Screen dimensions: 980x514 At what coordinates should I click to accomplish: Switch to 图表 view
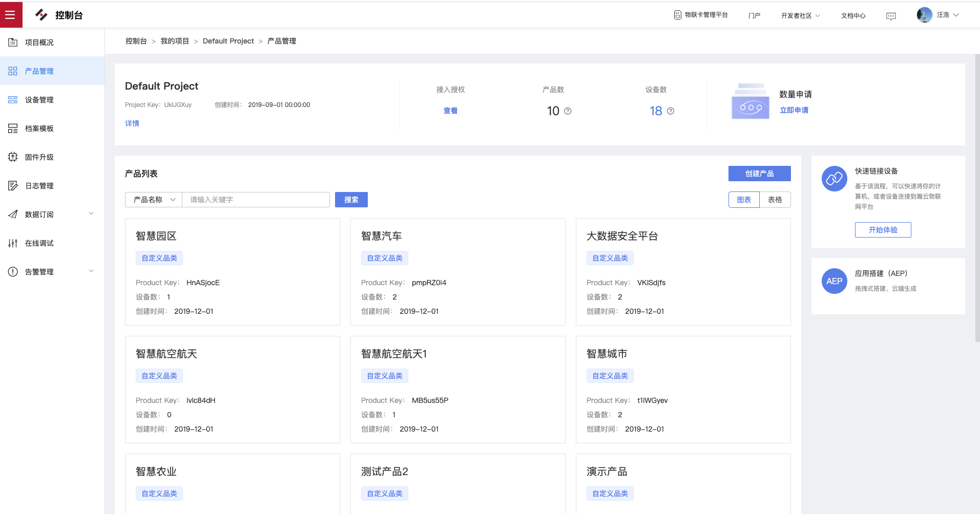pyautogui.click(x=744, y=200)
